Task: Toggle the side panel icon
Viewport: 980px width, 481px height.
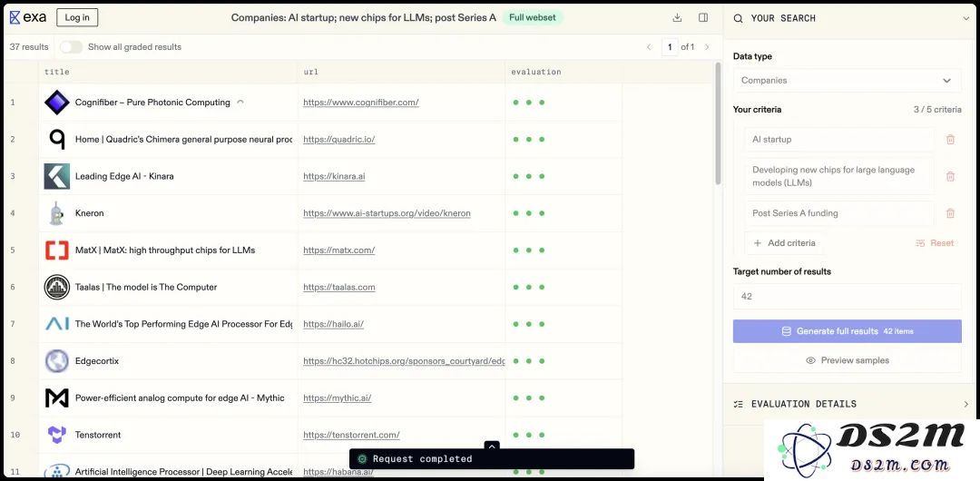Action: 703,17
